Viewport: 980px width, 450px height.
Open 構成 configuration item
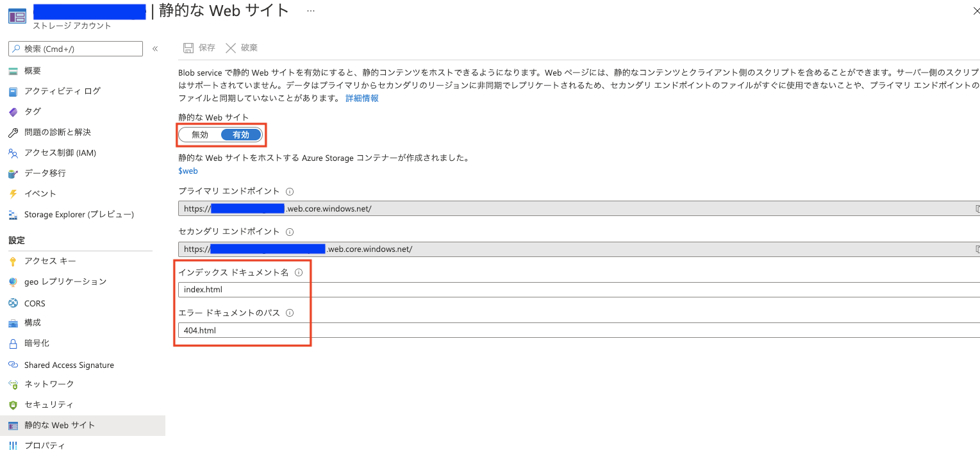coord(33,322)
